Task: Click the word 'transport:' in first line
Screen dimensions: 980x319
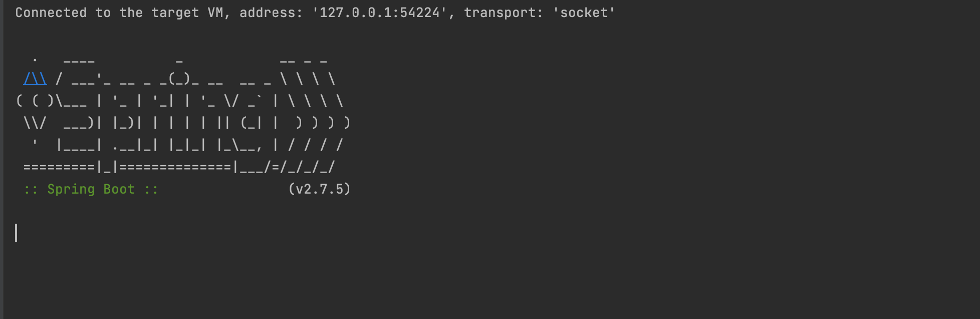Action: [504, 13]
